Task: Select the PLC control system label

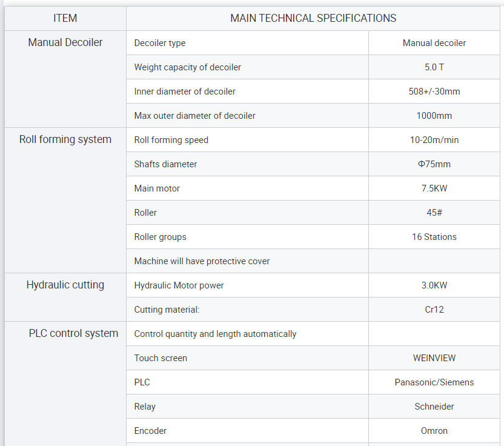Action: click(x=73, y=333)
